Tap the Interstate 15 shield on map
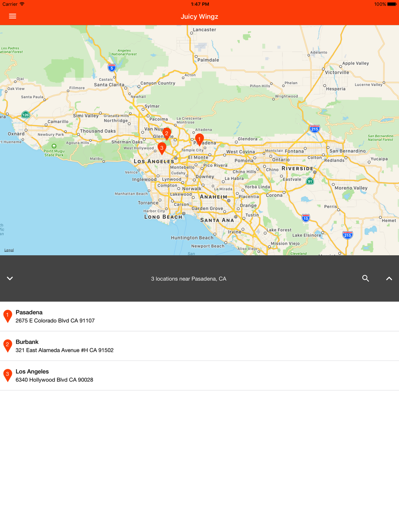The width and height of the screenshot is (399, 532). (x=306, y=218)
